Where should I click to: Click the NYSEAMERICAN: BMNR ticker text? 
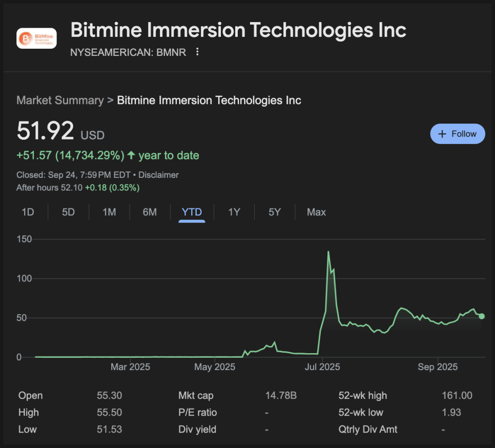128,52
